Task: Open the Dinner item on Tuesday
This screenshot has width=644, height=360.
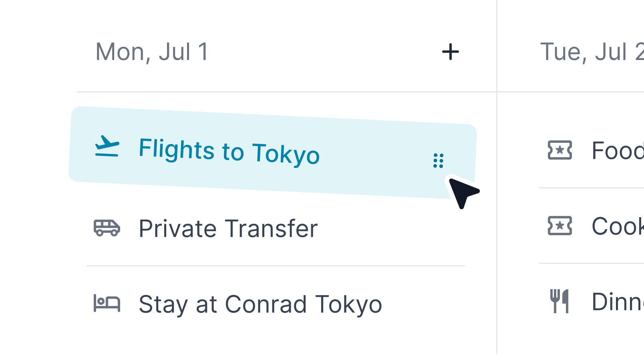Action: (x=617, y=302)
